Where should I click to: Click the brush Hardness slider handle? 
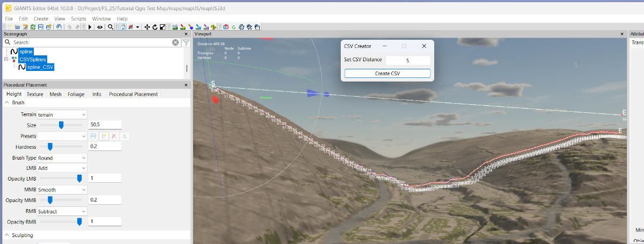point(50,146)
